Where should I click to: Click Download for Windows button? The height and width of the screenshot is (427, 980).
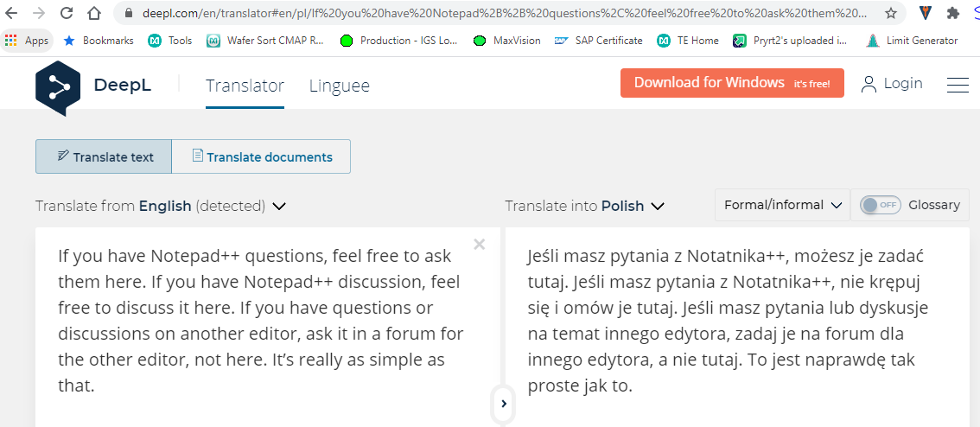point(732,83)
